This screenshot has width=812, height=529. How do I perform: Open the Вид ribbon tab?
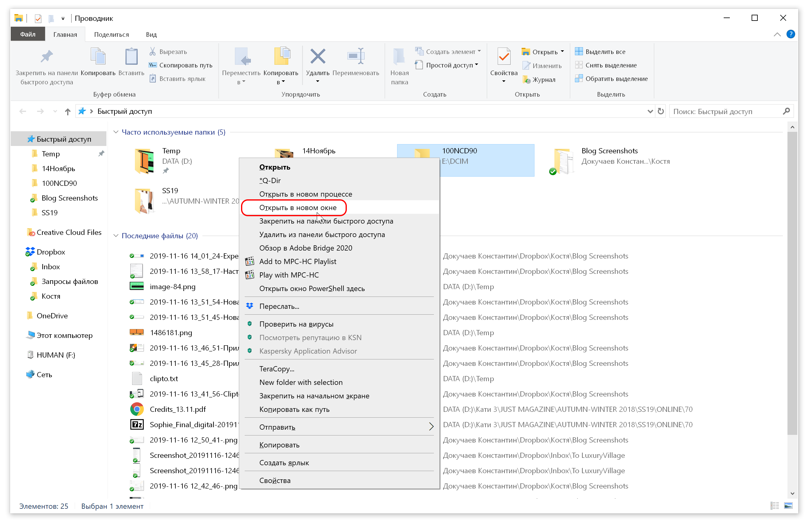pos(151,34)
